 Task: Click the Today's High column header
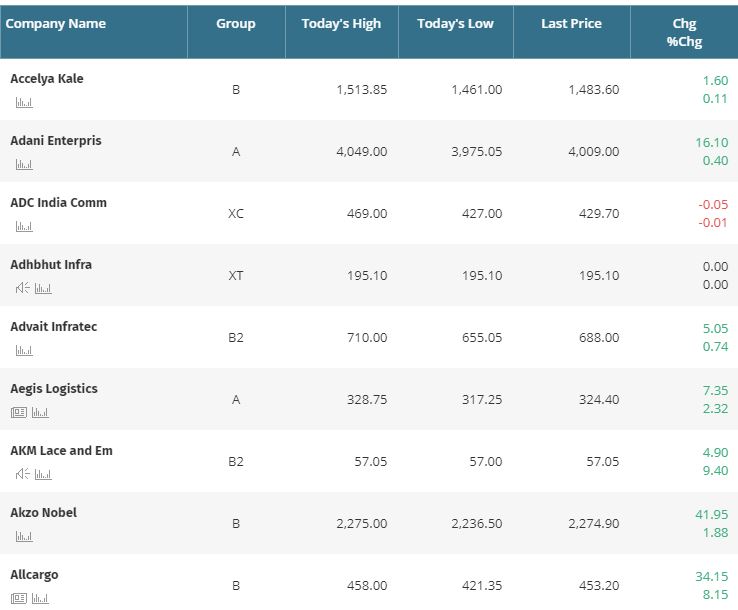341,24
